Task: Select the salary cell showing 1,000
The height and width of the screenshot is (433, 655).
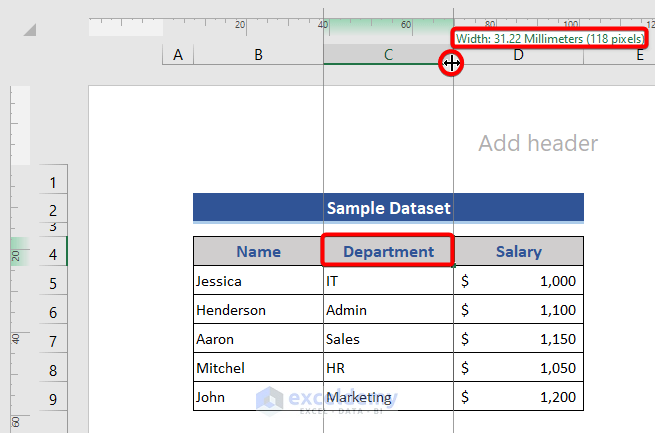Action: tap(518, 281)
